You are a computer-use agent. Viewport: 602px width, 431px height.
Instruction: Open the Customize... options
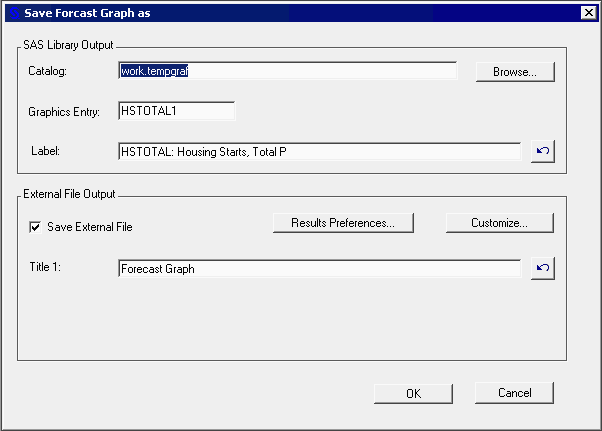coord(499,223)
